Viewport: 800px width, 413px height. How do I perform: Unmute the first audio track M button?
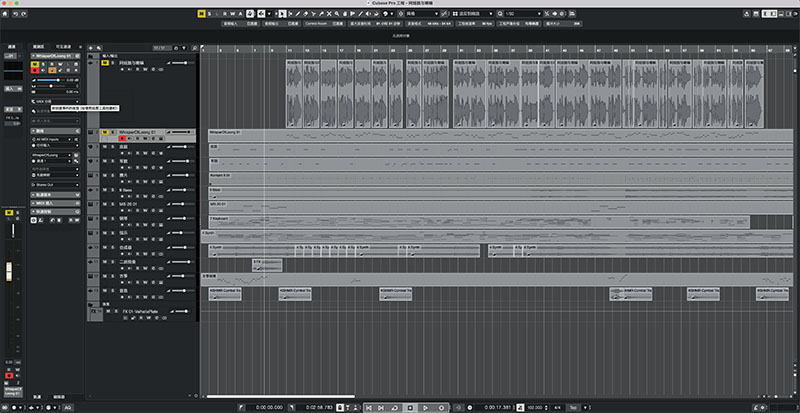(105, 63)
